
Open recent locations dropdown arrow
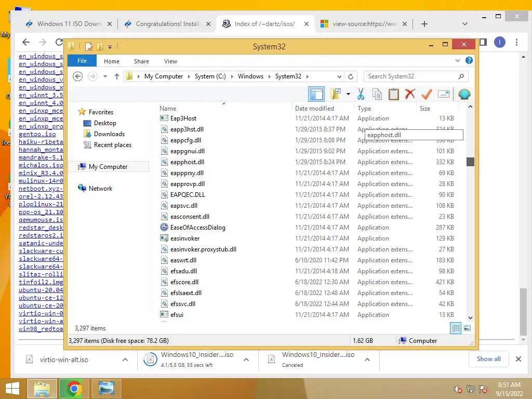105,76
